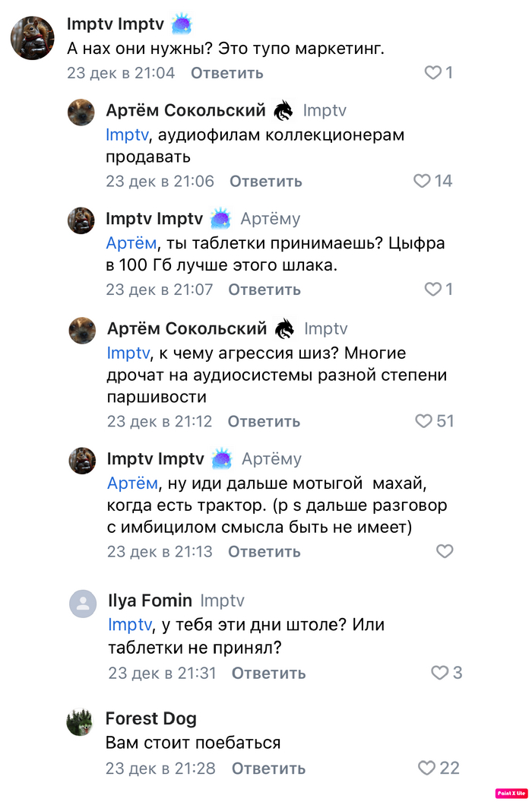The image size is (532, 802).
Task: Open Артём Сокольский profile name in first reply
Action: click(x=185, y=111)
